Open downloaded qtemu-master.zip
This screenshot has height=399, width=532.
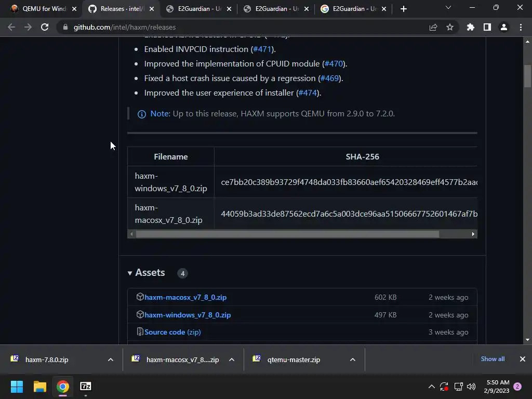point(294,360)
